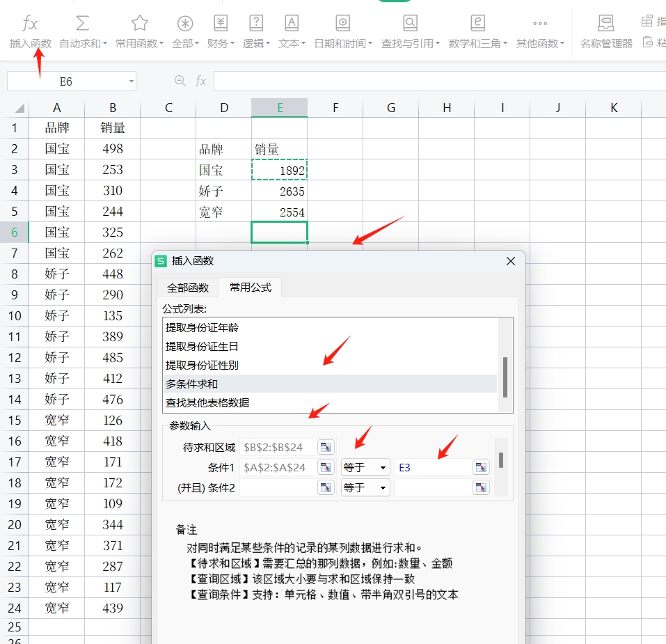Screen dimensions: 666x644
Task: Open the Logic functions icon
Action: tap(256, 24)
